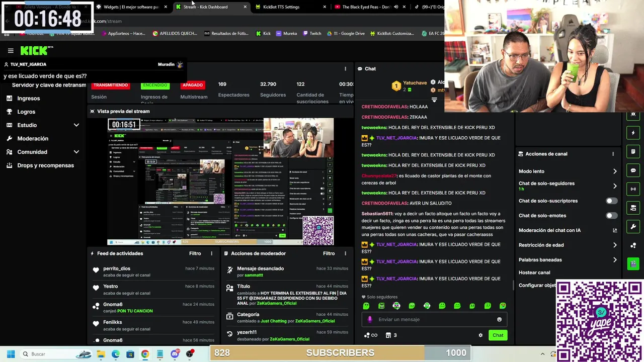The width and height of the screenshot is (644, 362).
Task: Select the last emote in quick emote row
Action: (x=503, y=306)
